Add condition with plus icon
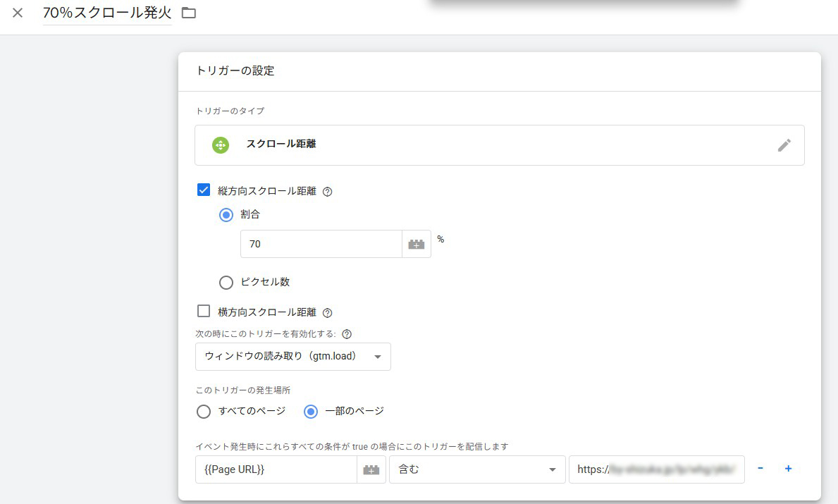This screenshot has height=504, width=838. [788, 469]
